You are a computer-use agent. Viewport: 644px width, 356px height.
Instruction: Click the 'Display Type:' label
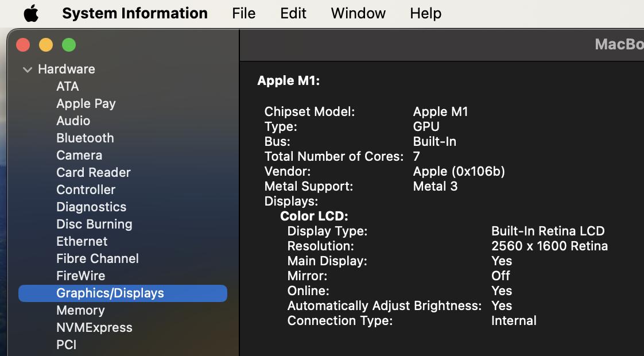(x=327, y=231)
